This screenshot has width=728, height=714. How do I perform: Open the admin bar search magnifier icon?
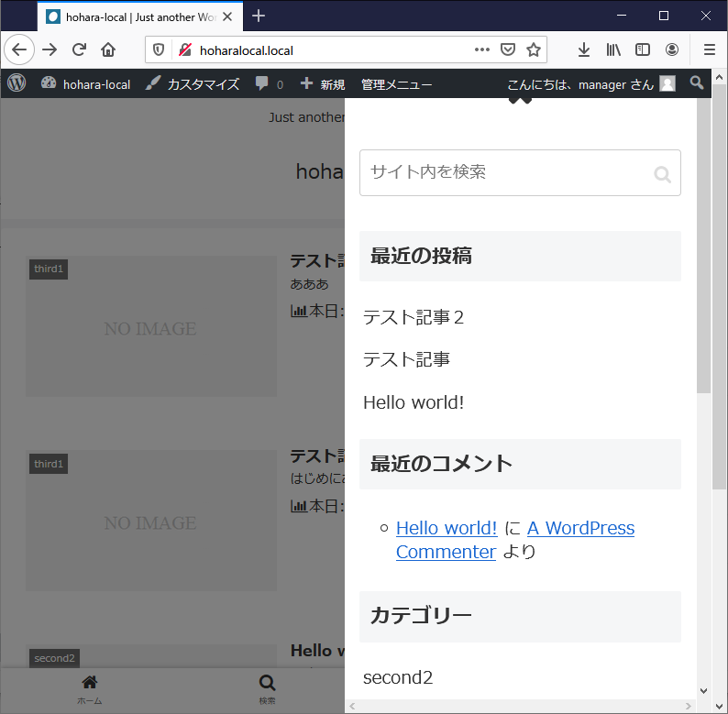click(x=697, y=83)
